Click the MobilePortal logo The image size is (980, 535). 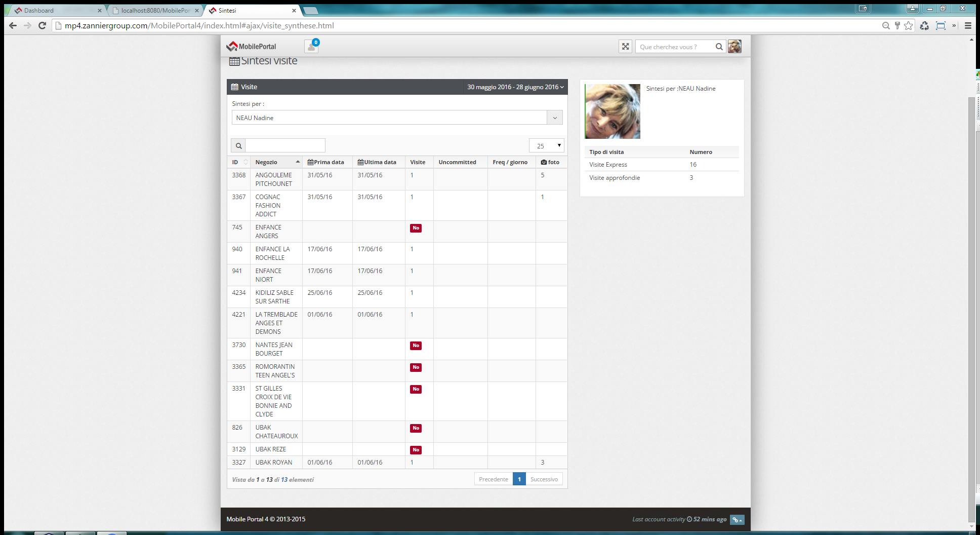point(252,47)
